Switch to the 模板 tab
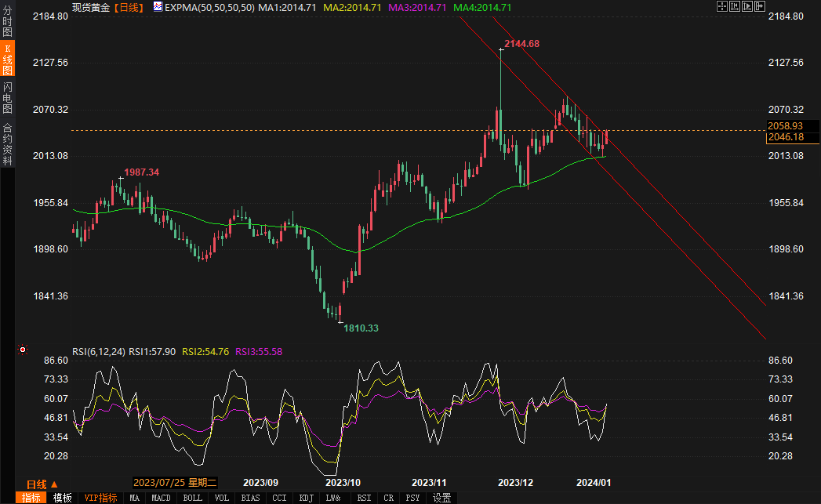Viewport: 821px width, 504px height. pyautogui.click(x=63, y=498)
